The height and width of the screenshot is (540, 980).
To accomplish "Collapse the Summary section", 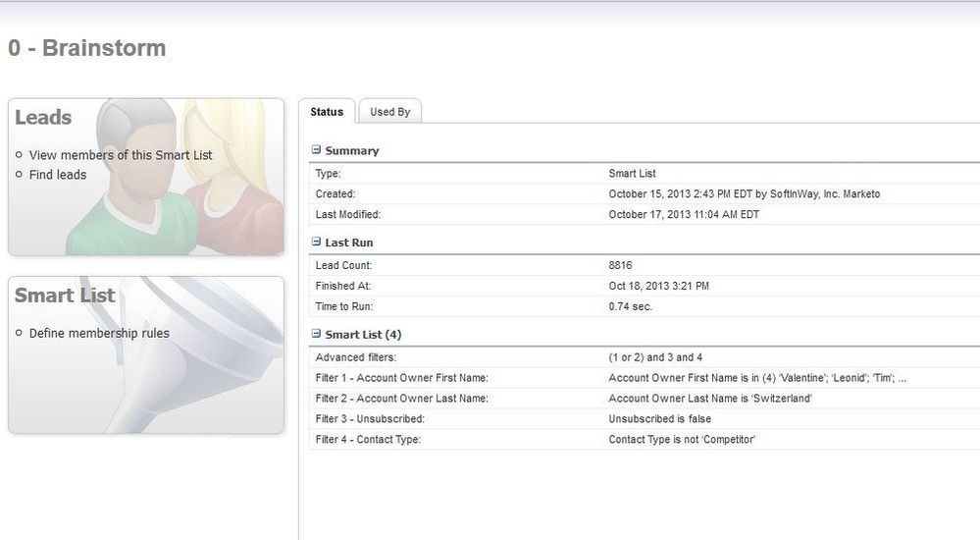I will (316, 150).
